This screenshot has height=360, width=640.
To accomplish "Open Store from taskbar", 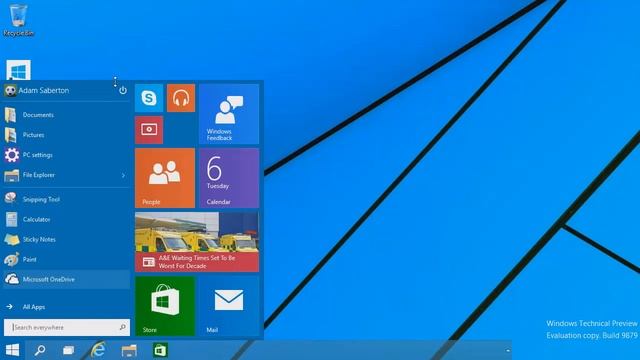I will (x=160, y=350).
